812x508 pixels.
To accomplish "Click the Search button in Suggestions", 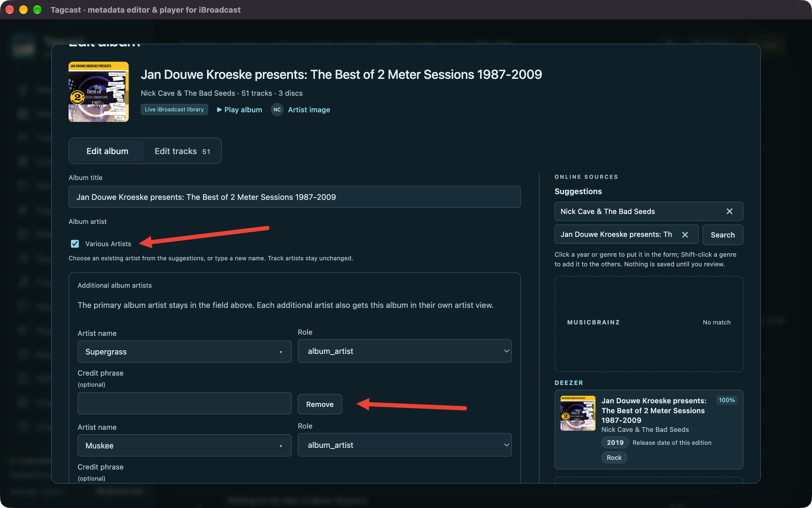I will (x=722, y=234).
